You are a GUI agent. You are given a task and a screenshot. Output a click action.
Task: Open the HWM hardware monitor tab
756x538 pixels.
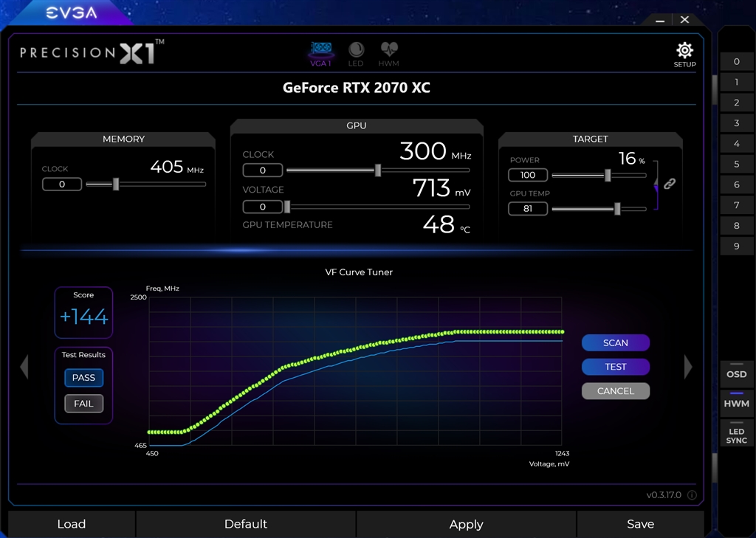click(388, 54)
